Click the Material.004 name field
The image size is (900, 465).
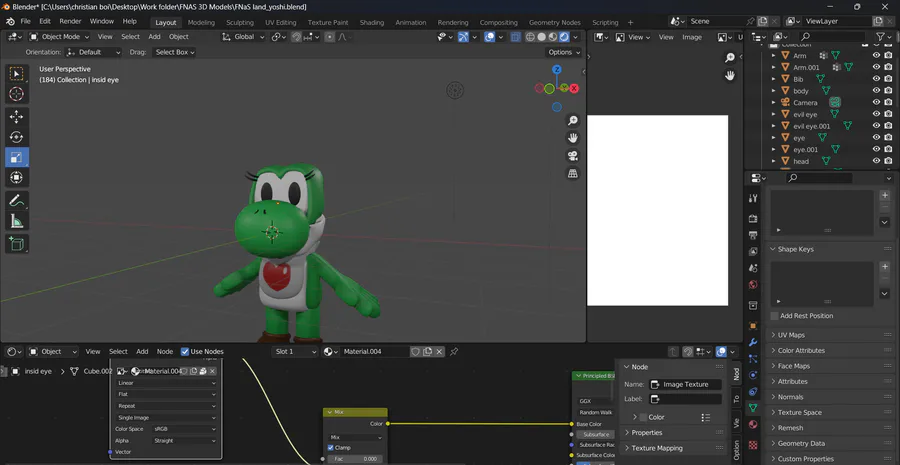pos(375,351)
